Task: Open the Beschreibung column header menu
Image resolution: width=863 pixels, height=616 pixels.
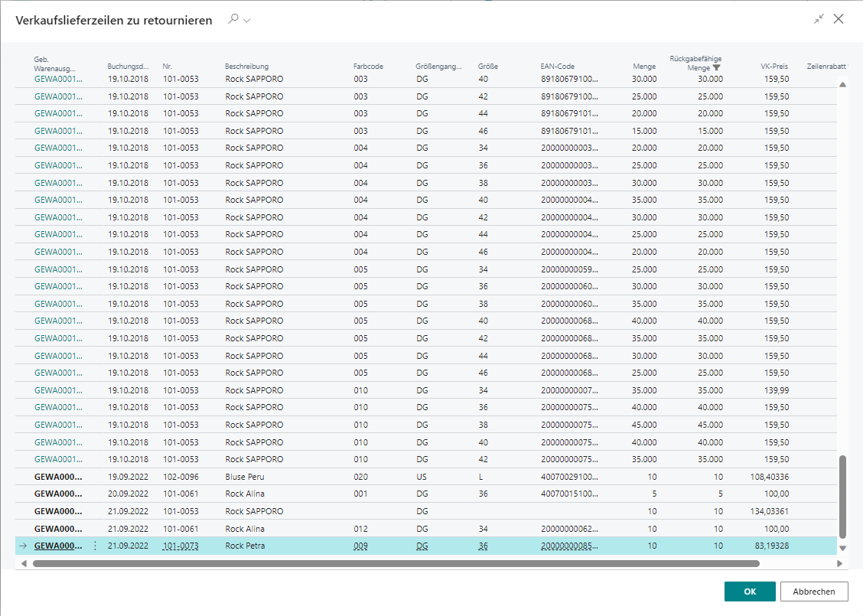Action: click(246, 67)
